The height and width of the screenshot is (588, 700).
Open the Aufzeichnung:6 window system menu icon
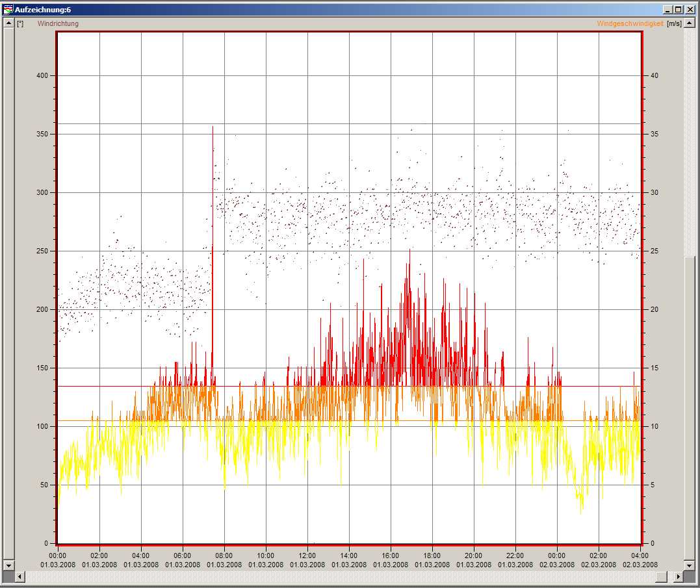8,9
